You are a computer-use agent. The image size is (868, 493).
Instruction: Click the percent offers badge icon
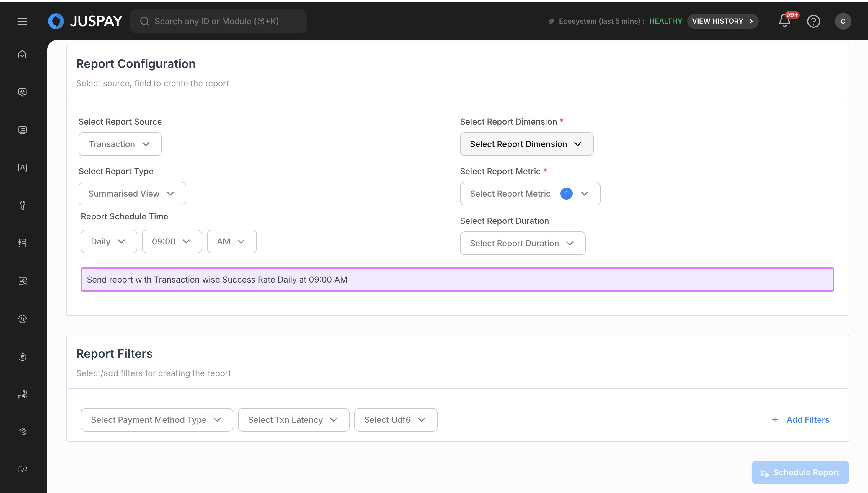22,319
